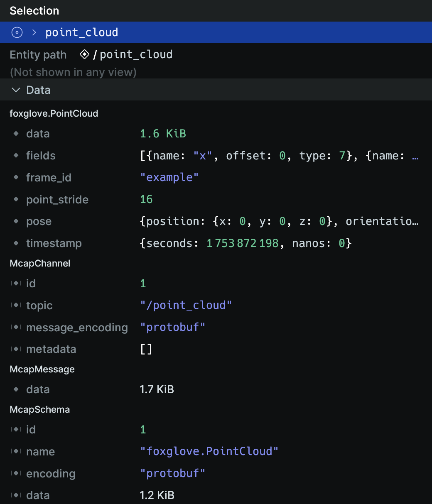Viewport: 432px width, 504px height.
Task: Select the "/point_cloud" topic value
Action: click(x=186, y=306)
